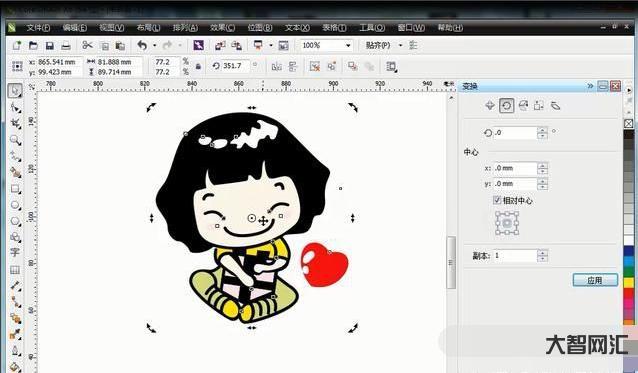Click the rotation angle field showing 351.7
The width and height of the screenshot is (638, 373).
236,66
